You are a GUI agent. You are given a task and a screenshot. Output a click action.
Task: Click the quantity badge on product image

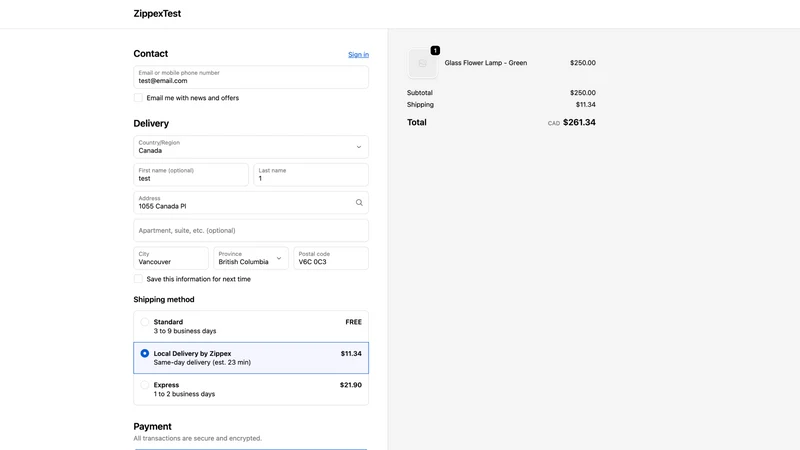point(435,51)
